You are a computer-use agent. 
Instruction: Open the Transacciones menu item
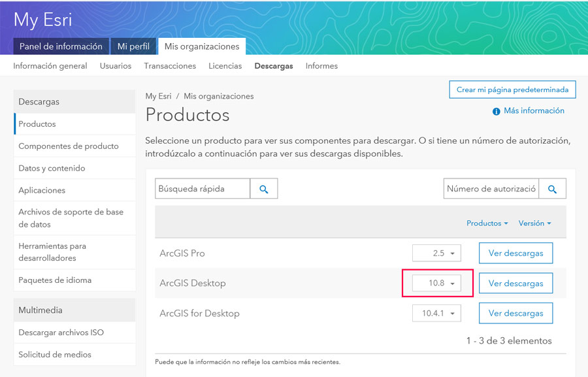(x=170, y=66)
